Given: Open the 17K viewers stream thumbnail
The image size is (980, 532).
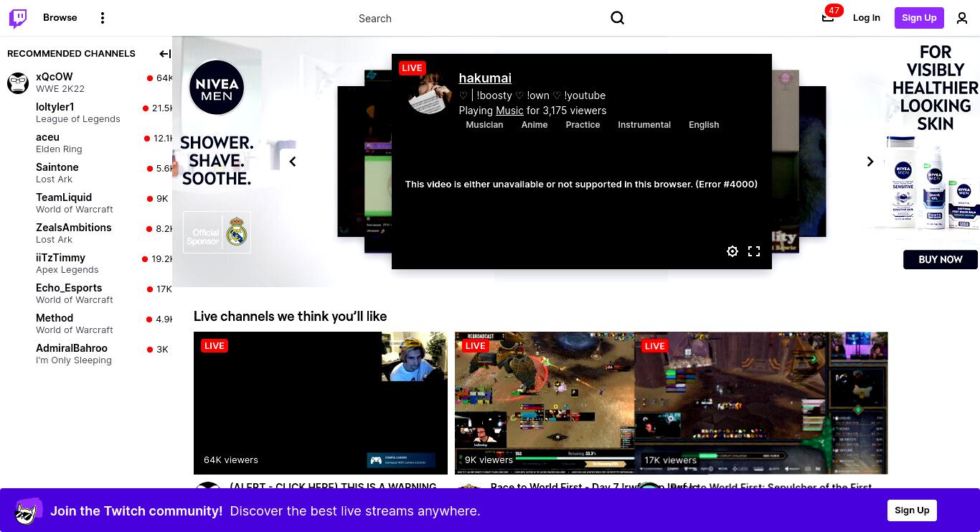Looking at the screenshot, I should click(761, 403).
